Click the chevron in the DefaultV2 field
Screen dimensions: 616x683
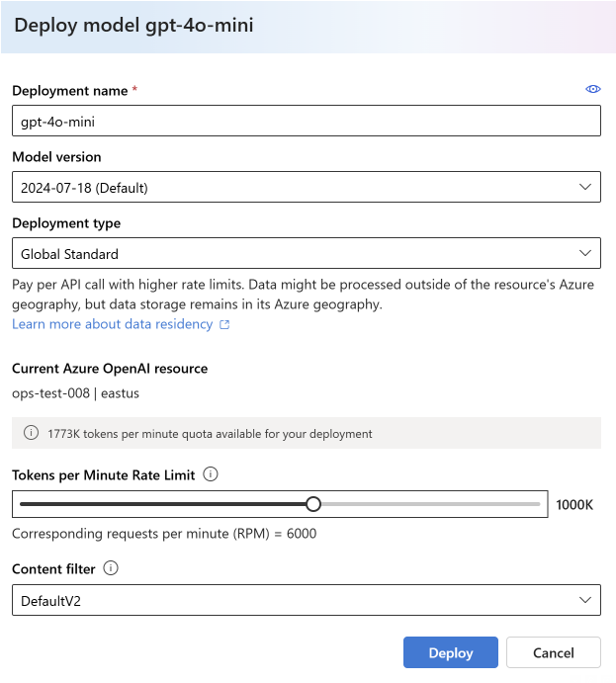pyautogui.click(x=584, y=600)
